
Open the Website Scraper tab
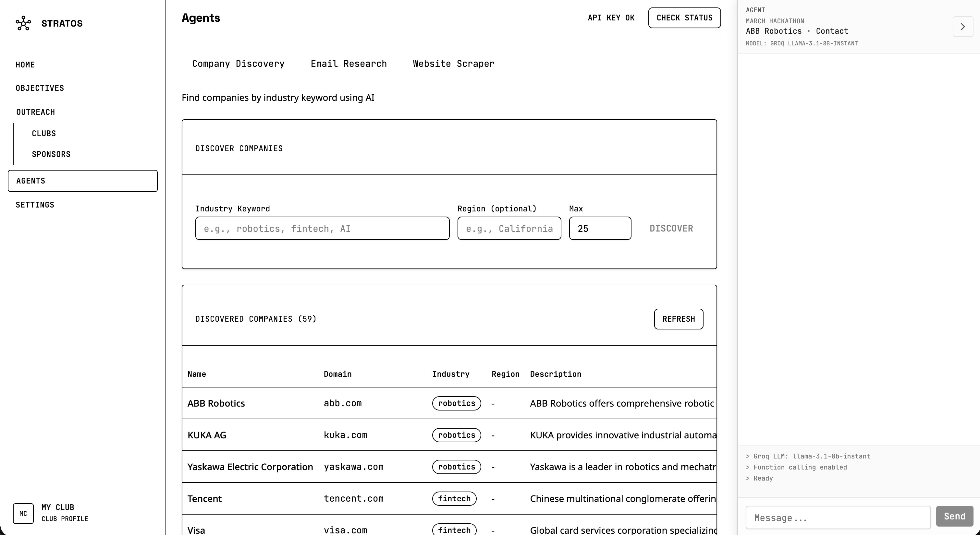click(453, 64)
